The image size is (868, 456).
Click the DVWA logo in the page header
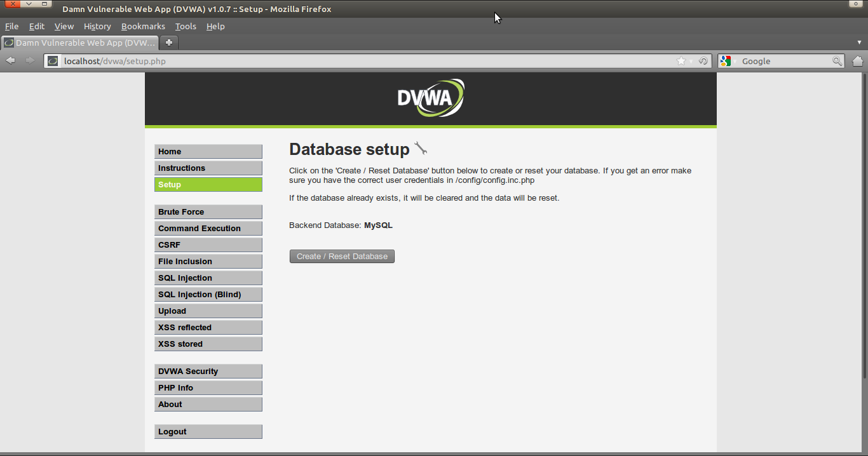tap(430, 97)
